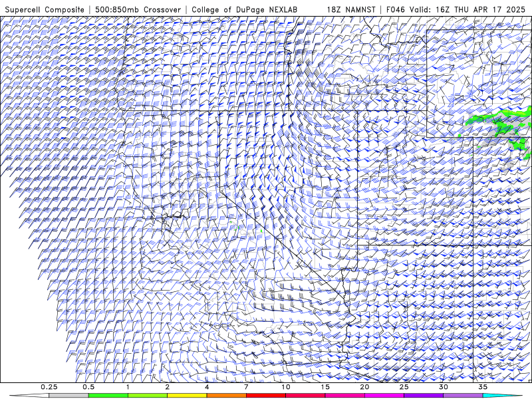532x399 pixels.
Task: Click the 0.25 value on the color scale
Action: (x=49, y=387)
